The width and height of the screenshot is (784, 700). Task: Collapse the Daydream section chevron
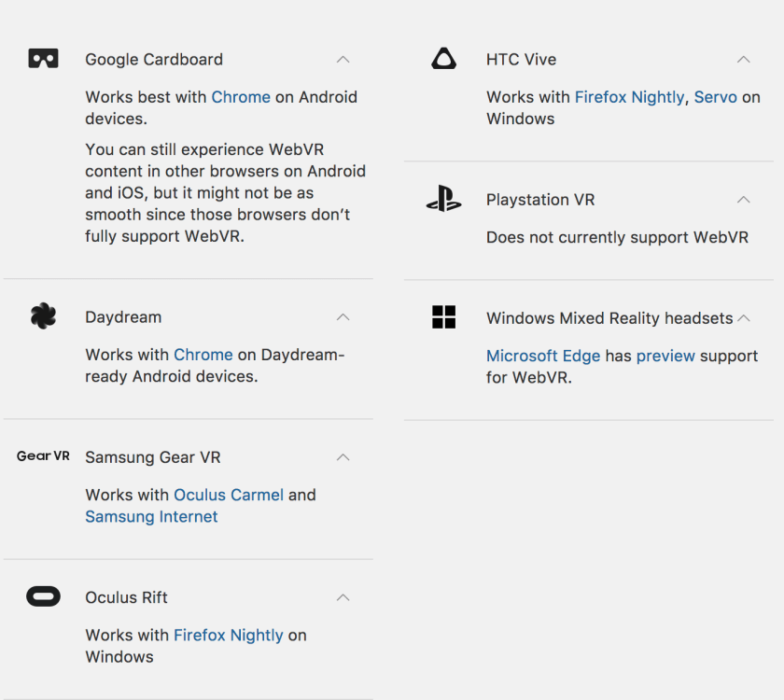(343, 317)
